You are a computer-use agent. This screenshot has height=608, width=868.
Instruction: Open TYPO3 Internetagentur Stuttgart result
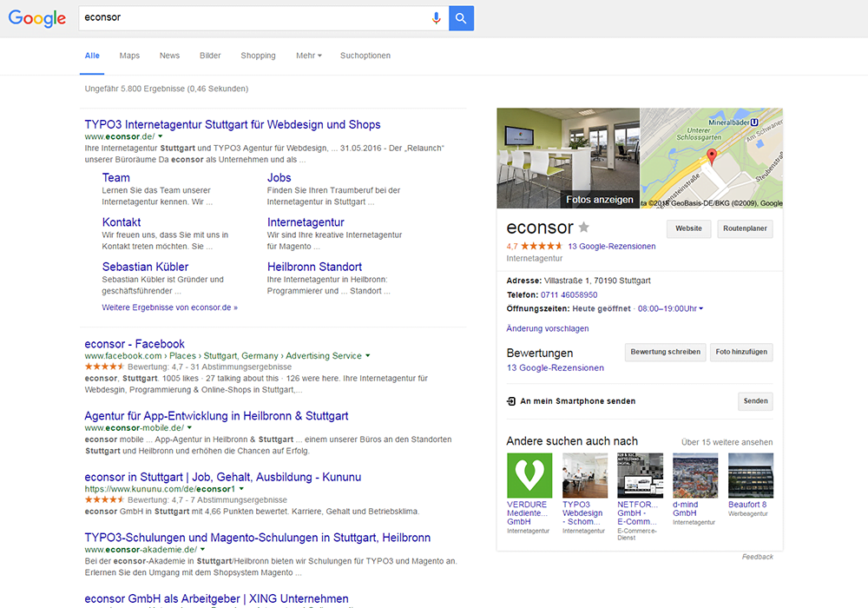[x=233, y=124]
